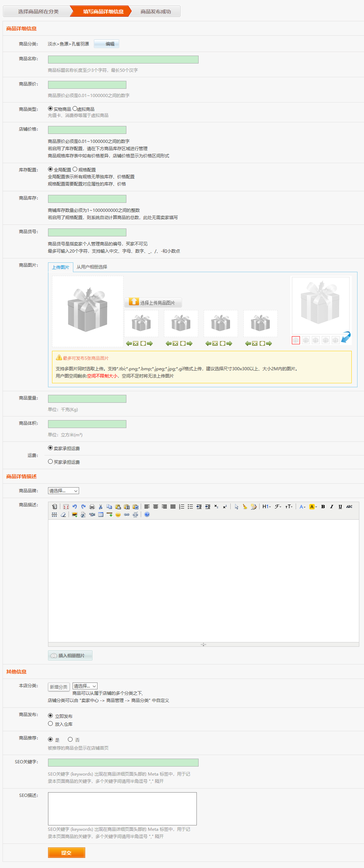Select 买家承担运费 shipping option

(x=51, y=462)
